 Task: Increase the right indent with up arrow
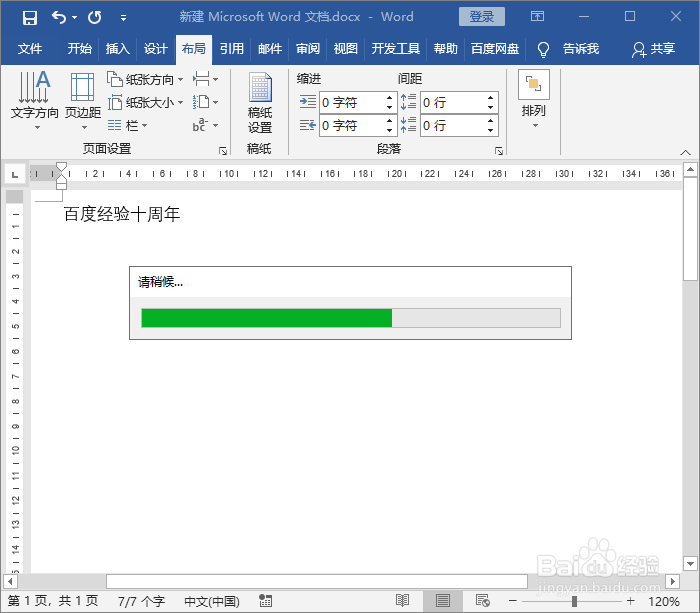click(390, 121)
